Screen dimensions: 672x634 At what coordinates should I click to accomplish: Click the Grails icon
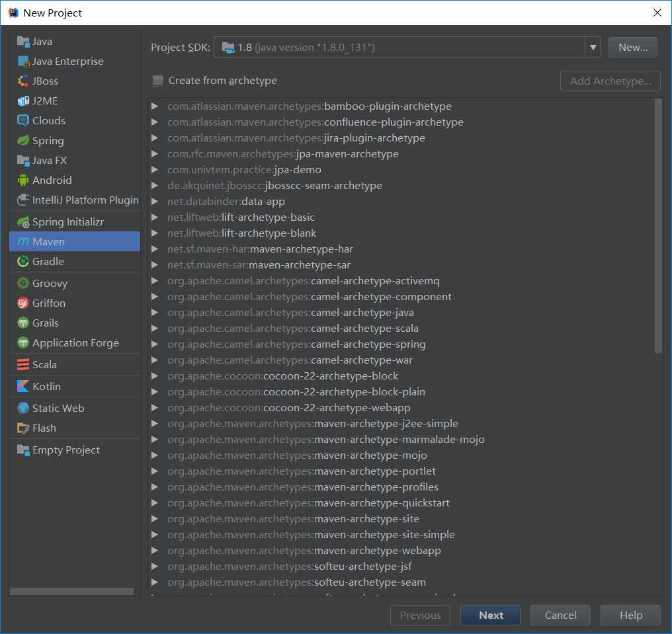tap(22, 323)
